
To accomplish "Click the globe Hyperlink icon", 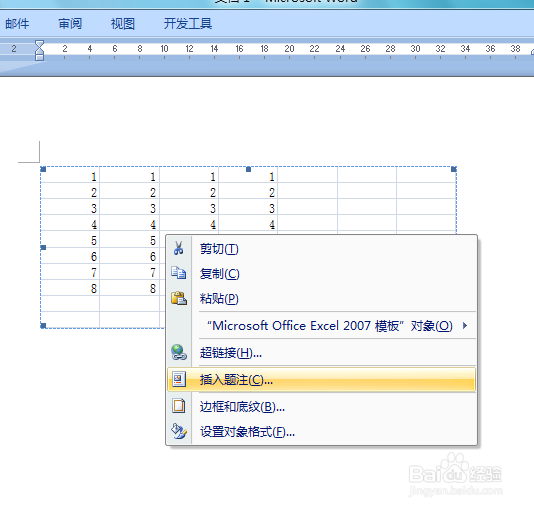I will click(179, 352).
